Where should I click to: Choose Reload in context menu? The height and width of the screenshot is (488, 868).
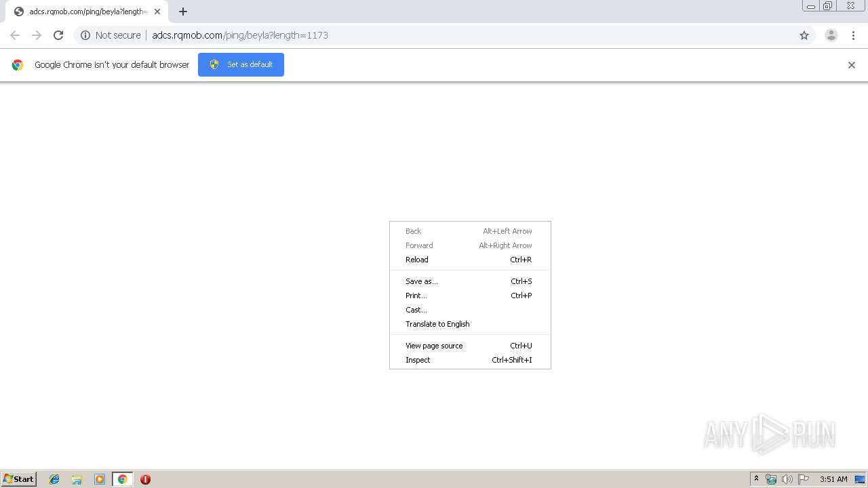[x=470, y=260]
